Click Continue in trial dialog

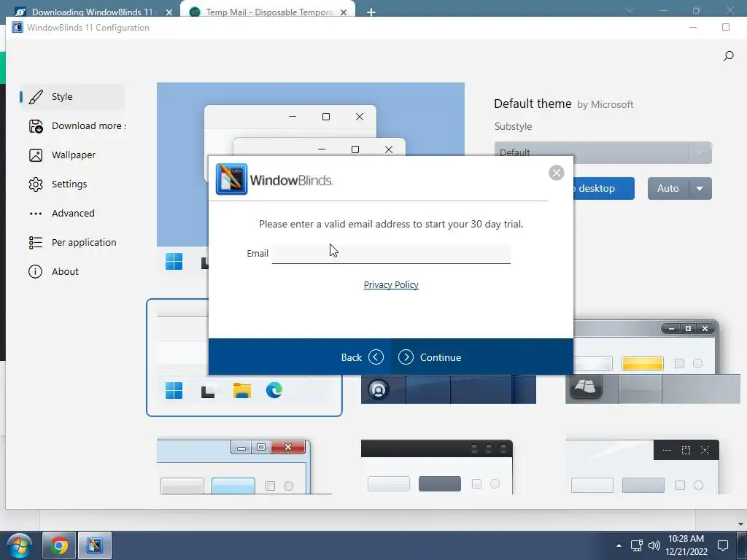430,357
